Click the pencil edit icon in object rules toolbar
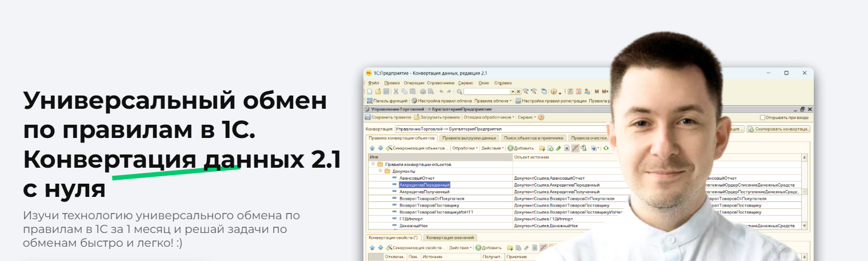 [558, 148]
